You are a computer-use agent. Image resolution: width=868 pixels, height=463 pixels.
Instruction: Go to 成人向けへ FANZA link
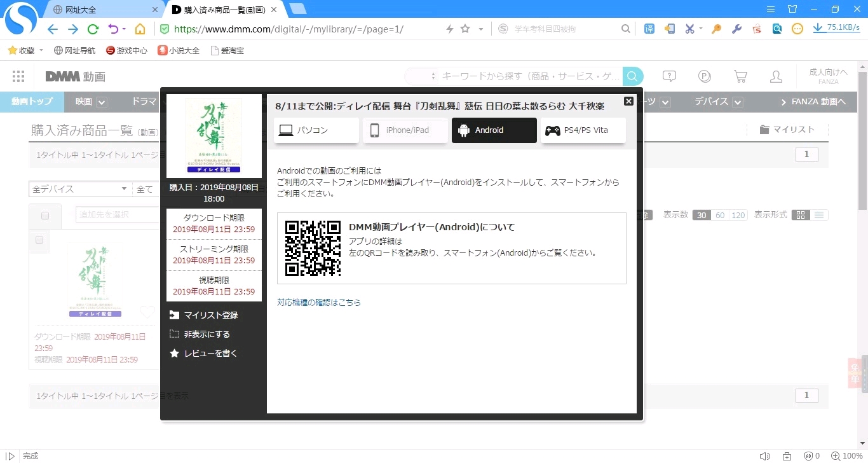829,76
